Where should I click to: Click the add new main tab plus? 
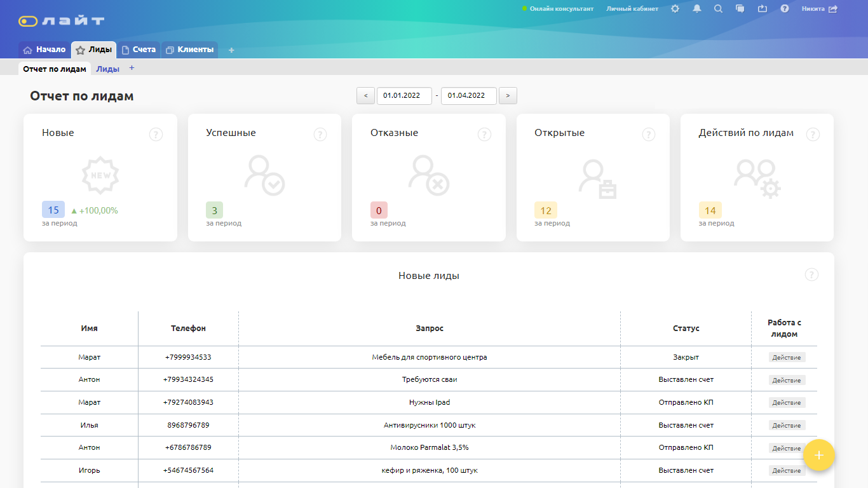(231, 50)
